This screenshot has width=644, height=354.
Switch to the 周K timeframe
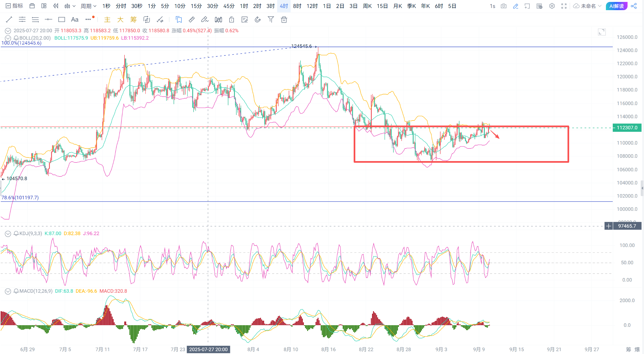[x=367, y=6]
